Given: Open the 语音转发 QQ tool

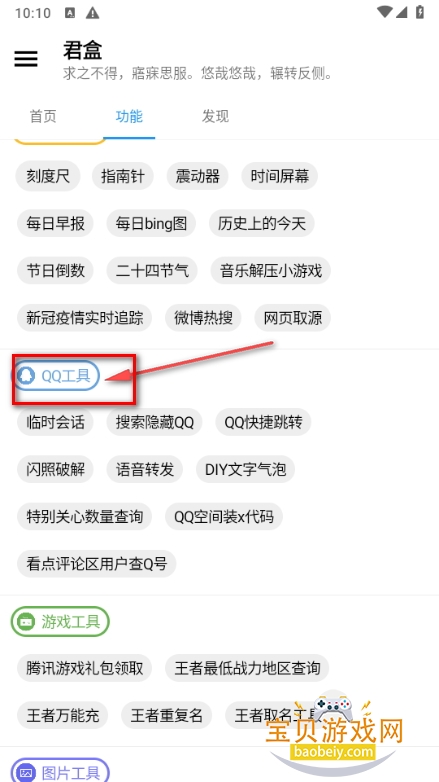Looking at the screenshot, I should (145, 469).
